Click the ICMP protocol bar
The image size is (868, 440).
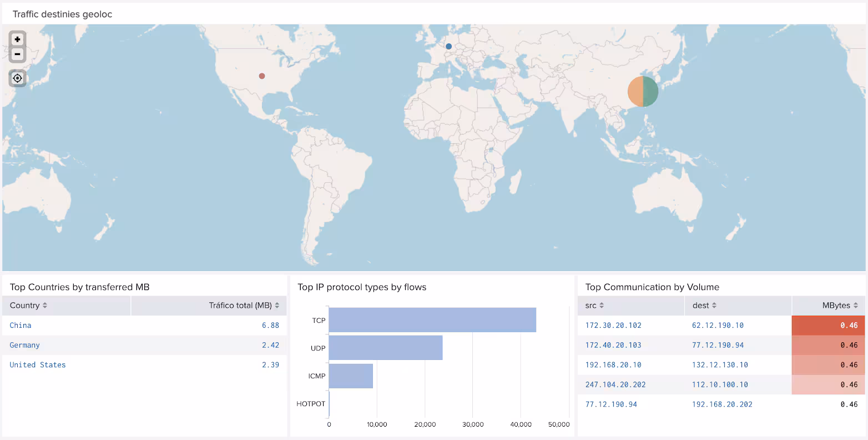(x=351, y=376)
